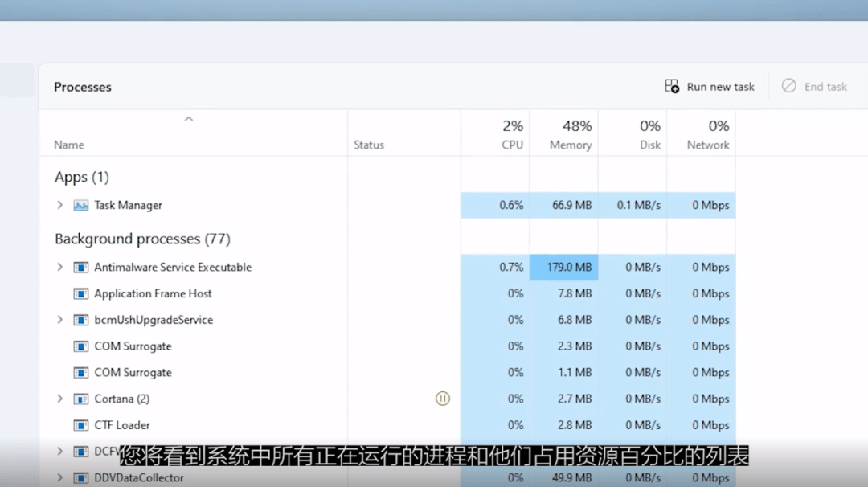This screenshot has height=487, width=868.
Task: Expand the DDVDataCollector process group
Action: pyautogui.click(x=59, y=477)
